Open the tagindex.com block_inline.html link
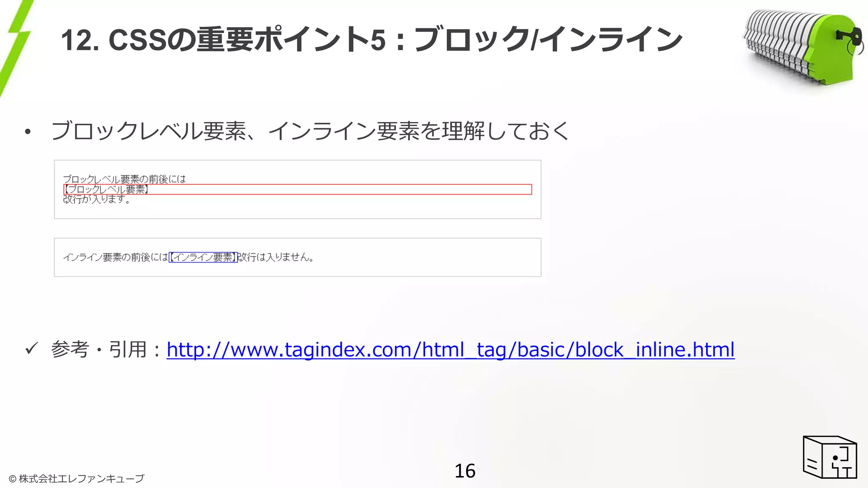Image resolution: width=868 pixels, height=488 pixels. click(x=451, y=350)
